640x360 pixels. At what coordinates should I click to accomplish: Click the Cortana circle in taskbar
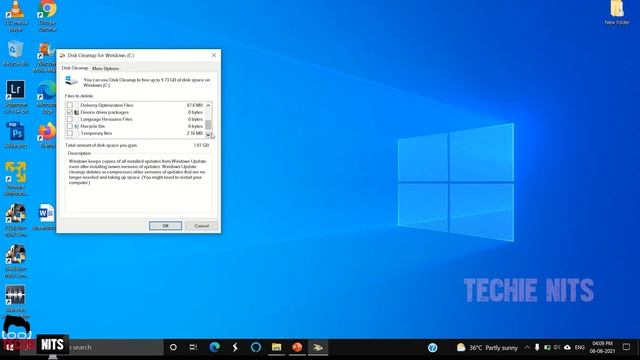coord(173,347)
